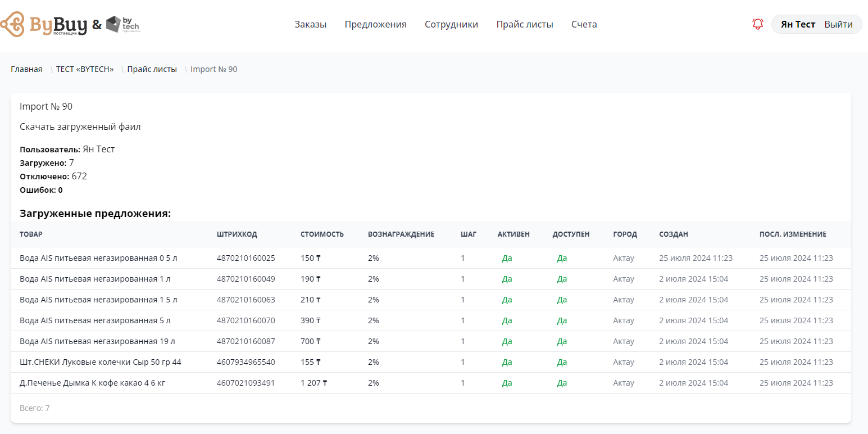This screenshot has width=868, height=434.
Task: Click the Выйти logout button
Action: [x=838, y=24]
